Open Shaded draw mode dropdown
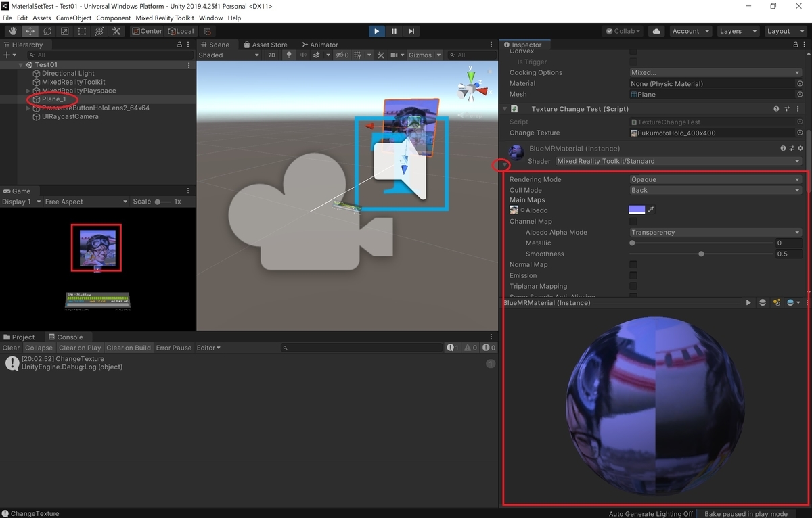This screenshot has width=812, height=518. tap(229, 55)
